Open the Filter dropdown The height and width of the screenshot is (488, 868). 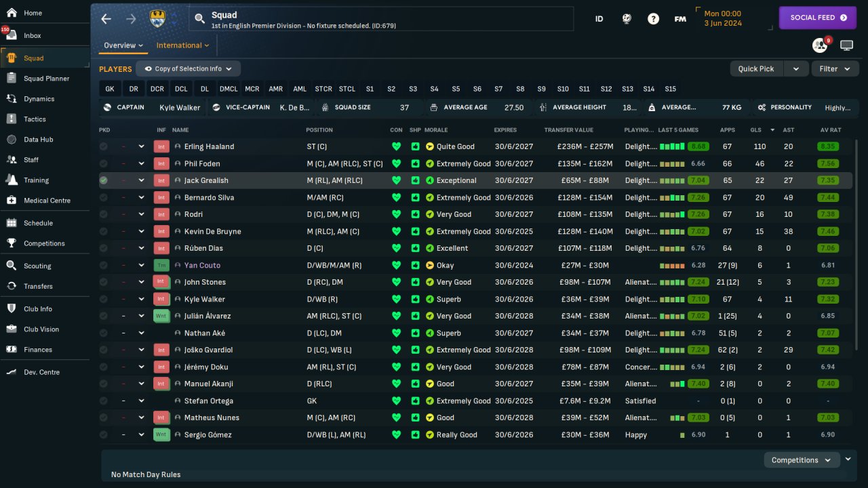(x=834, y=68)
